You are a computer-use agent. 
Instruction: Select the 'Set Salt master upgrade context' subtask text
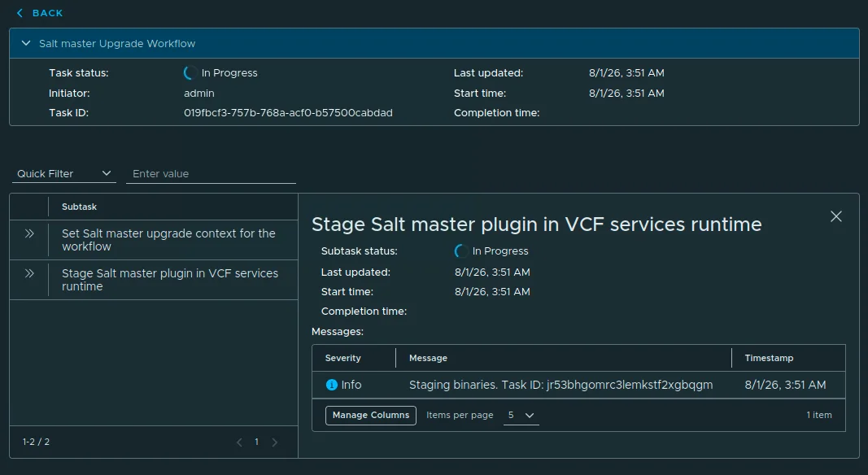[168, 240]
